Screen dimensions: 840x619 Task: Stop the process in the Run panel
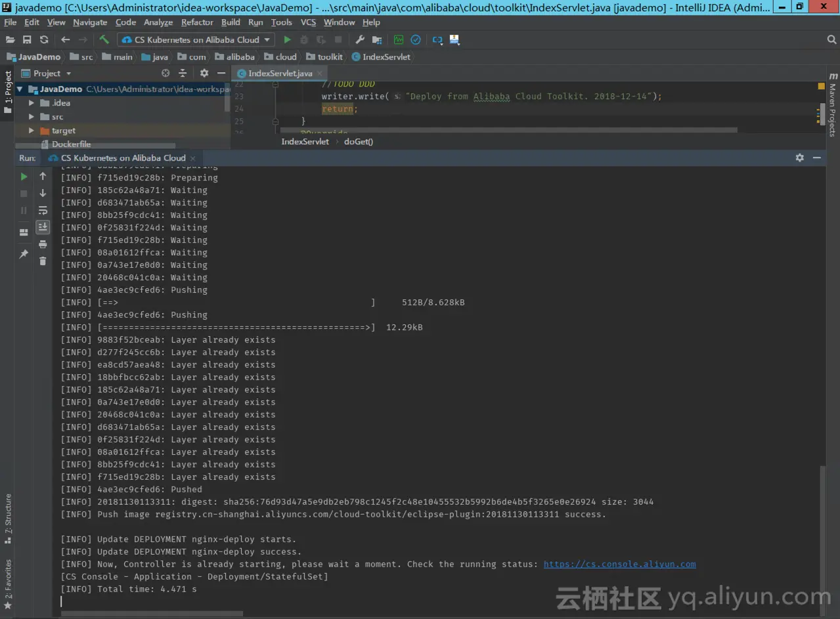click(24, 194)
